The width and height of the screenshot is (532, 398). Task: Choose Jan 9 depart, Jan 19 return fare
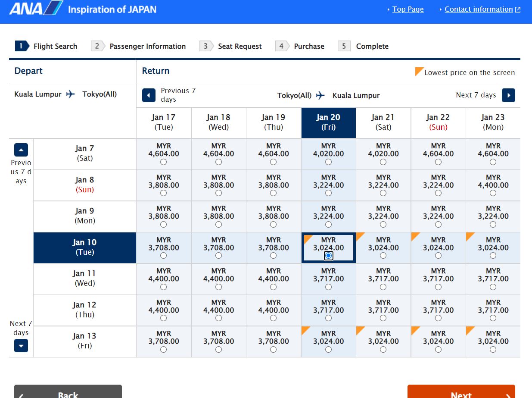274,225
